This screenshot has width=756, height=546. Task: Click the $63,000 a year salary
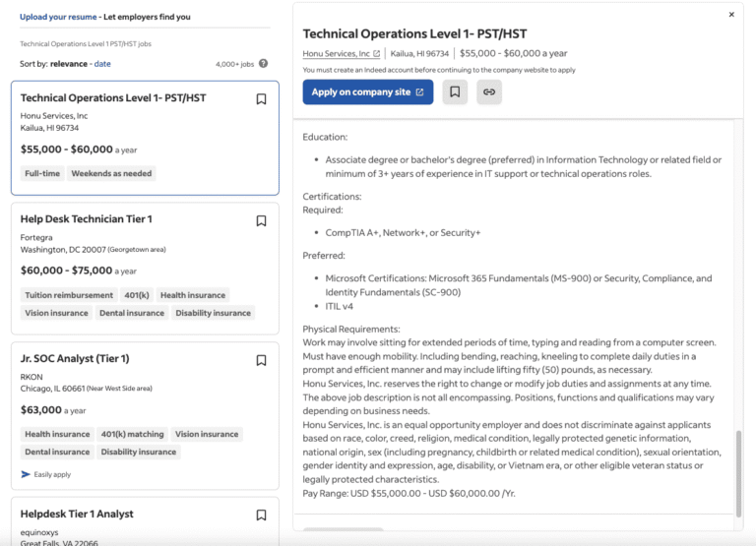coord(53,410)
